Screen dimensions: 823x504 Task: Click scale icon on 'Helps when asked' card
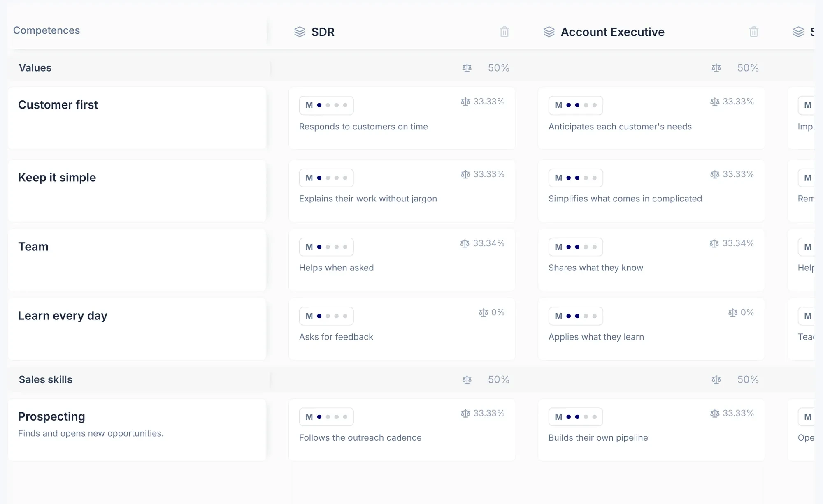point(465,243)
